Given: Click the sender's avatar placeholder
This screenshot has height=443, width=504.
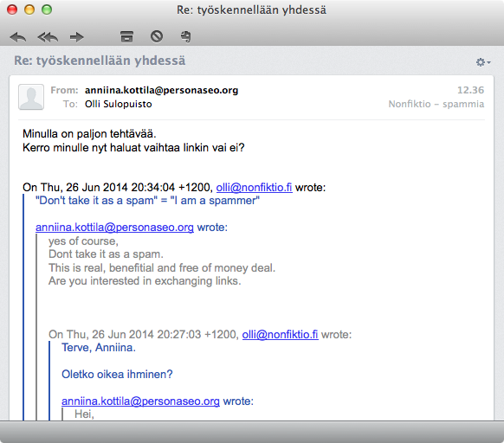Looking at the screenshot, I should pos(31,97).
